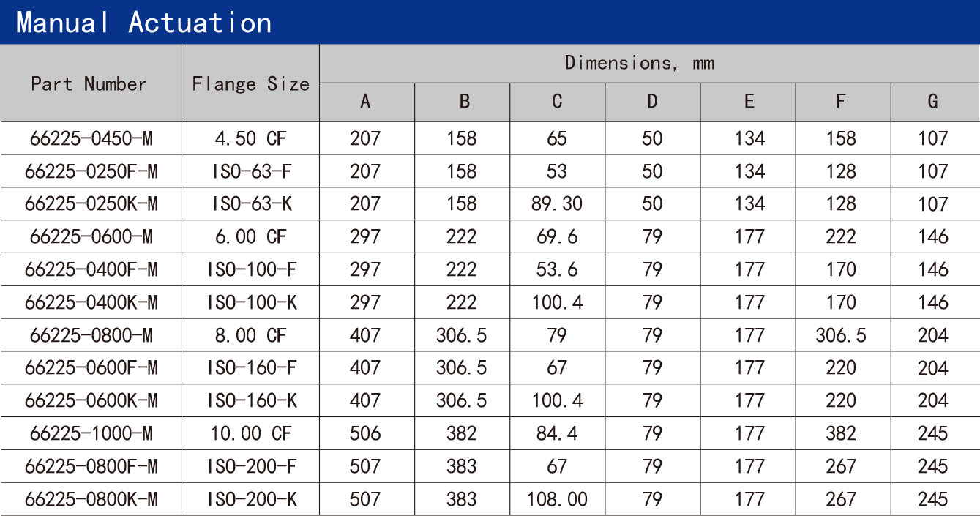Select the column A header

(x=366, y=102)
